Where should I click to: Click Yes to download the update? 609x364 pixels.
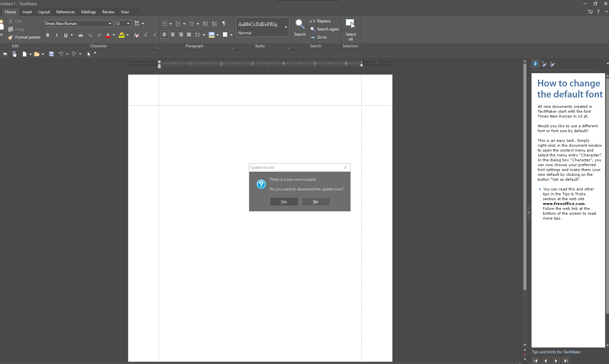[284, 202]
